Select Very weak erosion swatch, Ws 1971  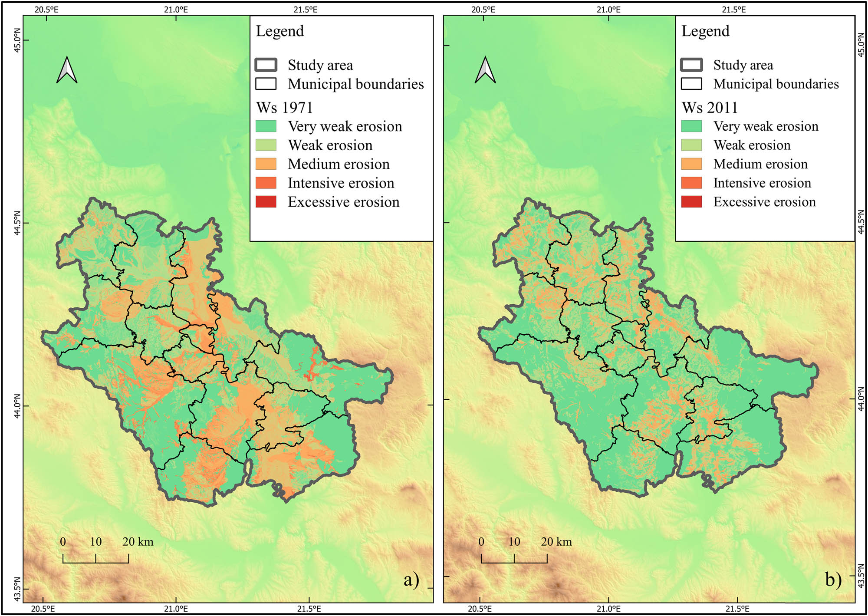(266, 126)
